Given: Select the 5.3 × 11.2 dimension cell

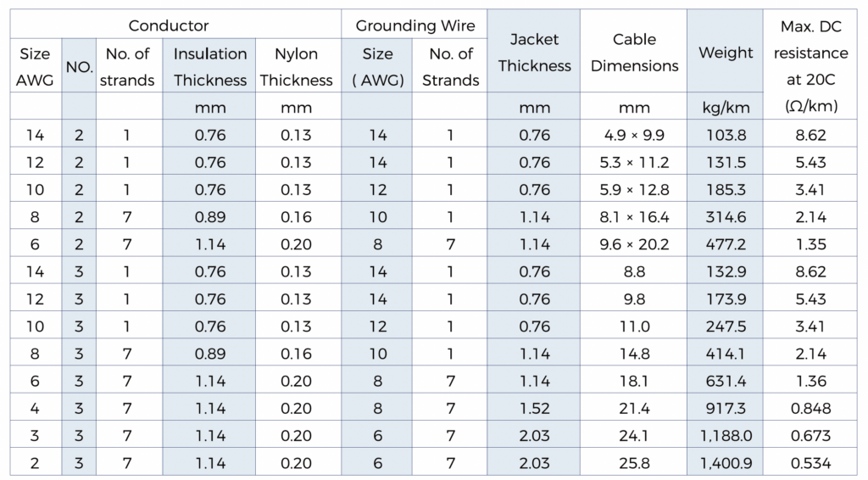Looking at the screenshot, I should (x=634, y=162).
